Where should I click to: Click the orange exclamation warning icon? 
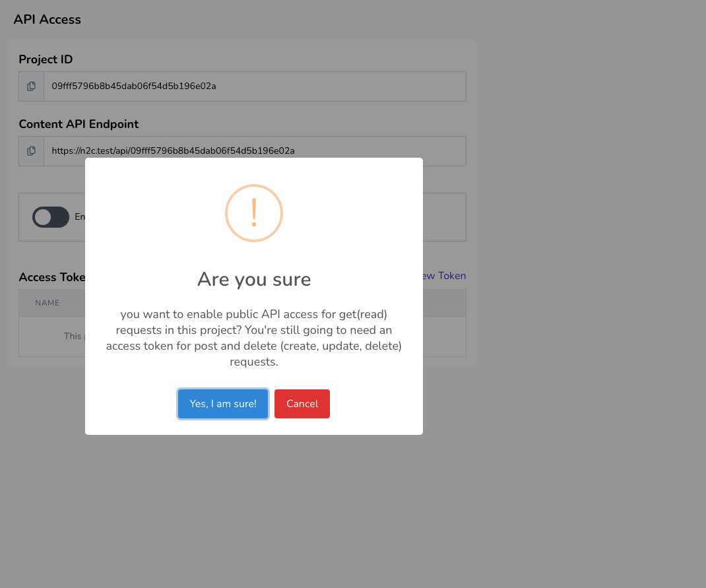(254, 213)
